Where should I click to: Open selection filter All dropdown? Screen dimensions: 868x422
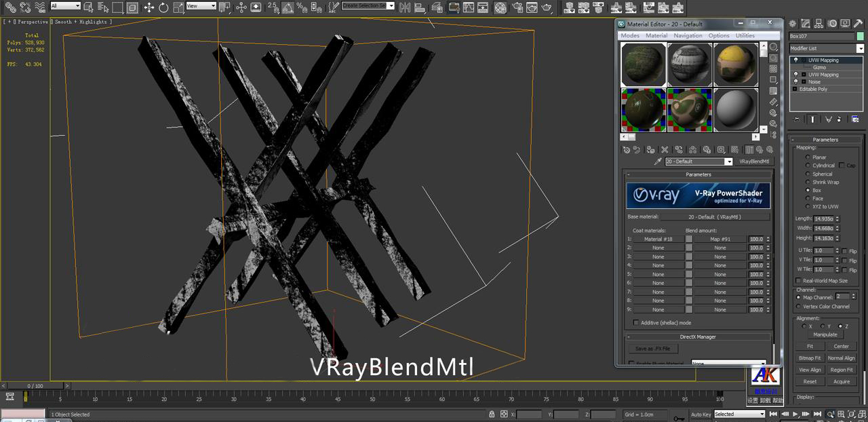coord(66,6)
